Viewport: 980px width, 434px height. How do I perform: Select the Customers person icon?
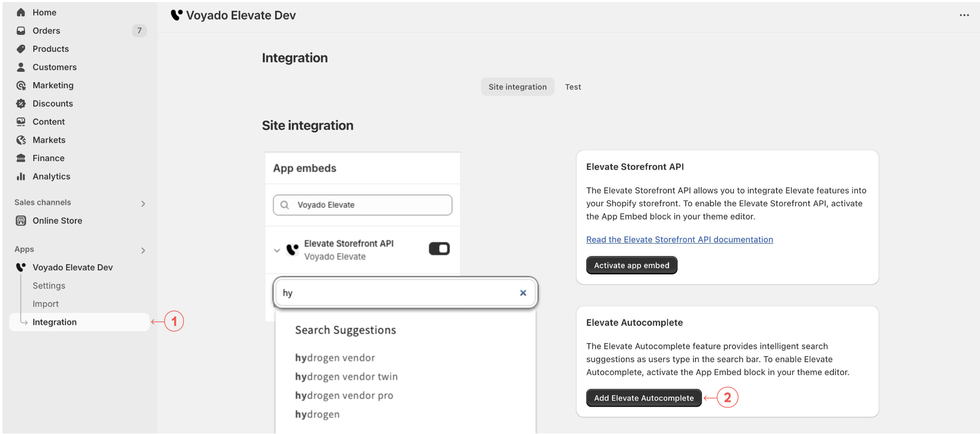(x=21, y=67)
